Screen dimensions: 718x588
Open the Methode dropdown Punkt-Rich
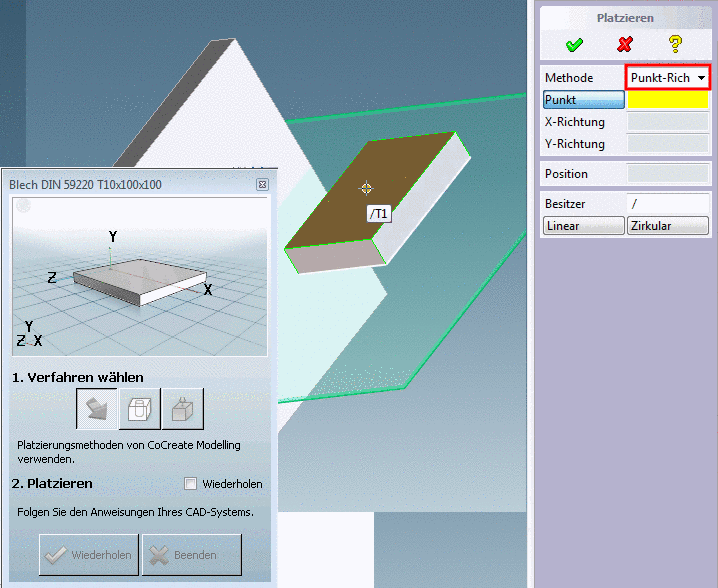667,77
